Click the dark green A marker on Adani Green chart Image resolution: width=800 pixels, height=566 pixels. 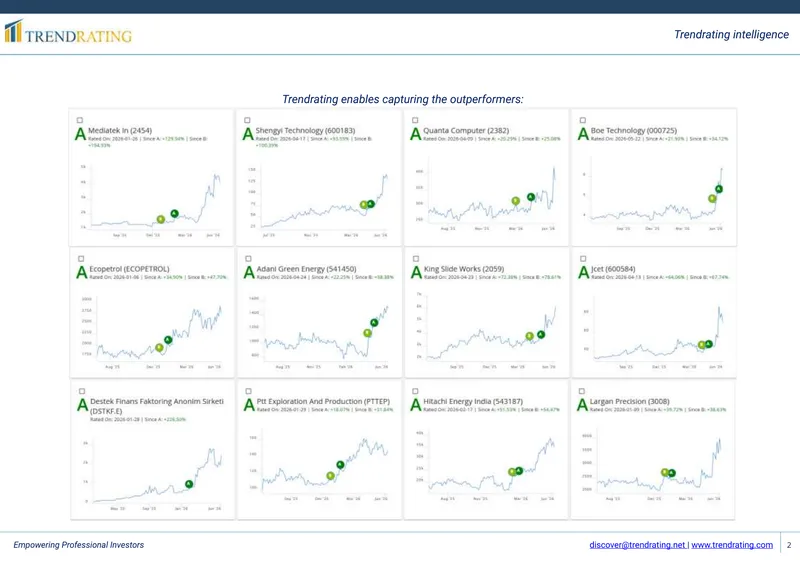(x=374, y=323)
